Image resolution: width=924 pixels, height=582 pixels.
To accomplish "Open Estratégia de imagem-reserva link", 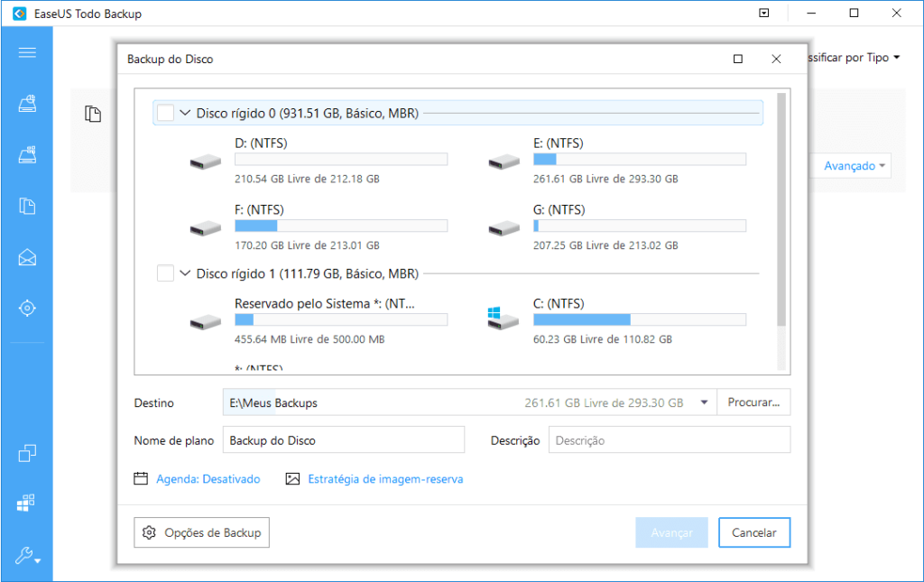I will coord(385,479).
